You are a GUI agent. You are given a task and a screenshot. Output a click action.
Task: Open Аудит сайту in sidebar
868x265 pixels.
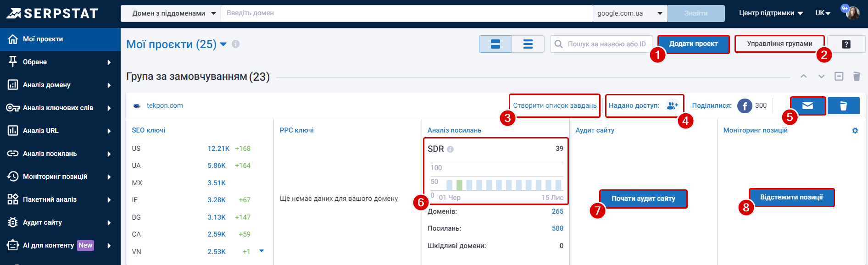[x=60, y=222]
